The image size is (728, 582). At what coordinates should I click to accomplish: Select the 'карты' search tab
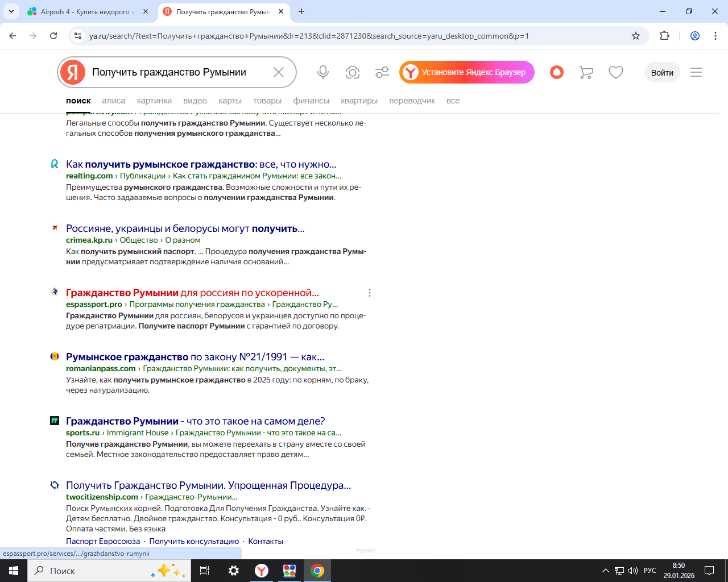[x=230, y=101]
